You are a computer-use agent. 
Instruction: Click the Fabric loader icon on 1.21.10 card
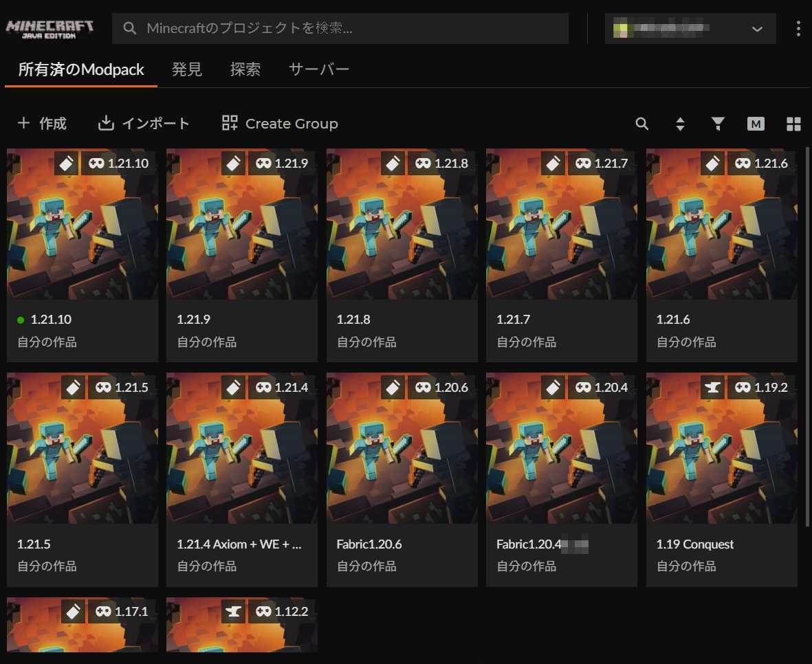pyautogui.click(x=67, y=164)
